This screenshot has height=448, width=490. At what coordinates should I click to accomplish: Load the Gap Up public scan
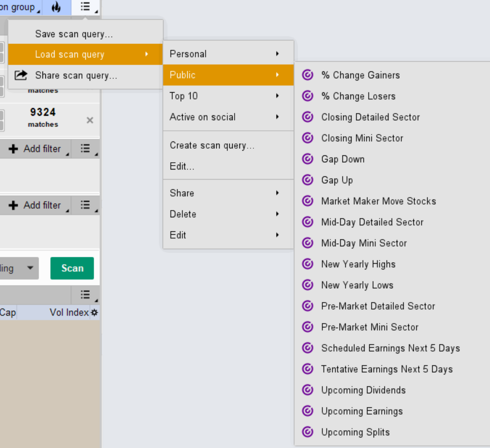click(x=337, y=180)
